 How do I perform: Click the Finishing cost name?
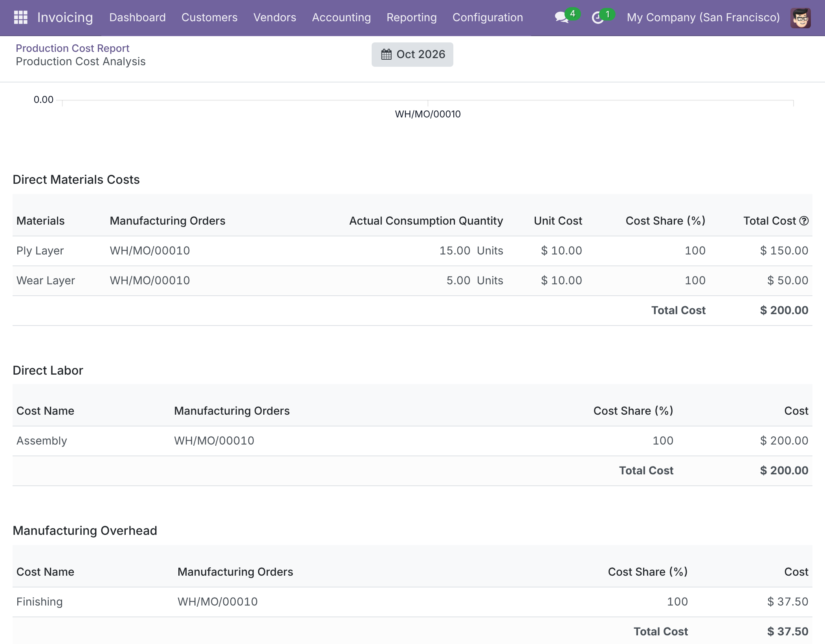point(40,602)
